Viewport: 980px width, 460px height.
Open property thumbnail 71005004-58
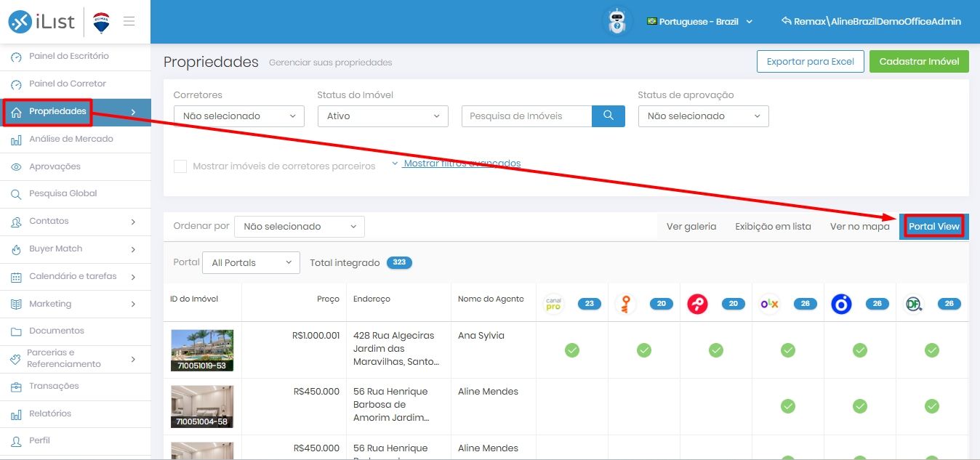coord(202,407)
